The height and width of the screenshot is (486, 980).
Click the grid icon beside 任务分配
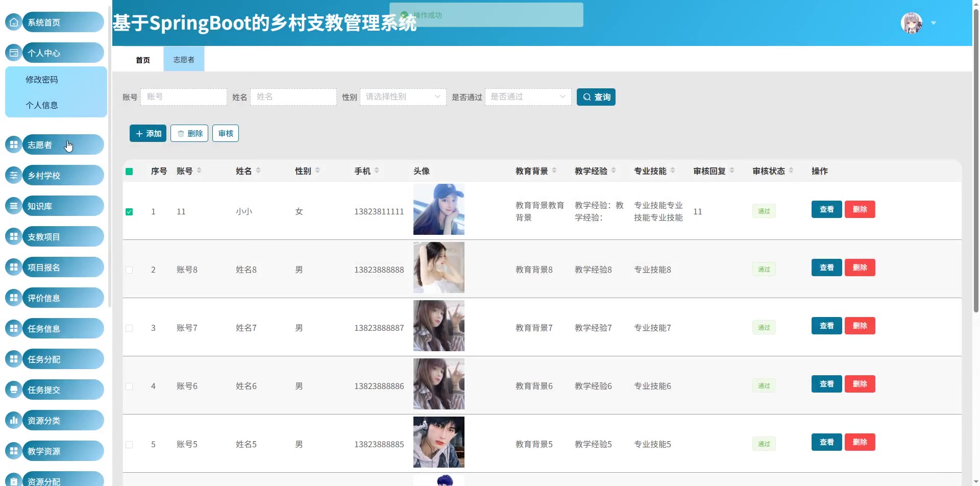click(x=14, y=359)
